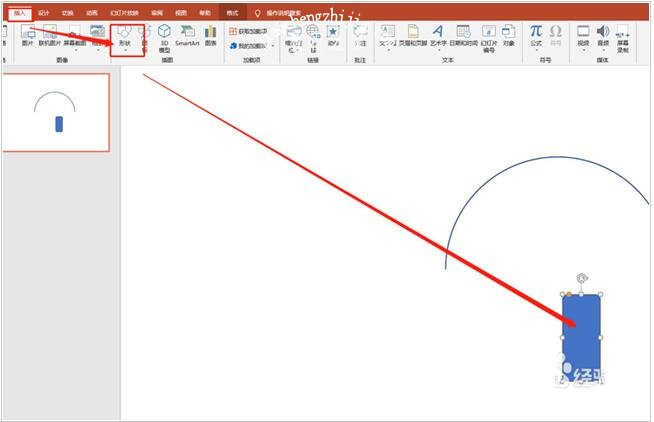Open the Format tab
Screen dimensions: 654x422
coord(232,13)
